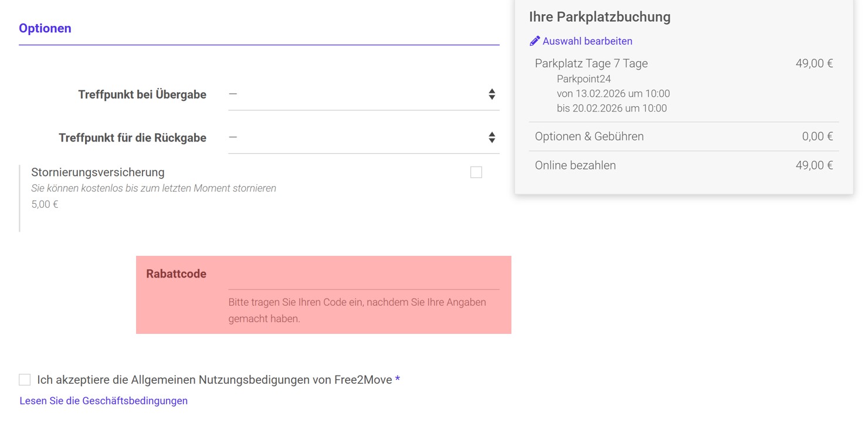Click the up-down arrow icon for Treffpunkt für die Rückgabe

point(491,137)
